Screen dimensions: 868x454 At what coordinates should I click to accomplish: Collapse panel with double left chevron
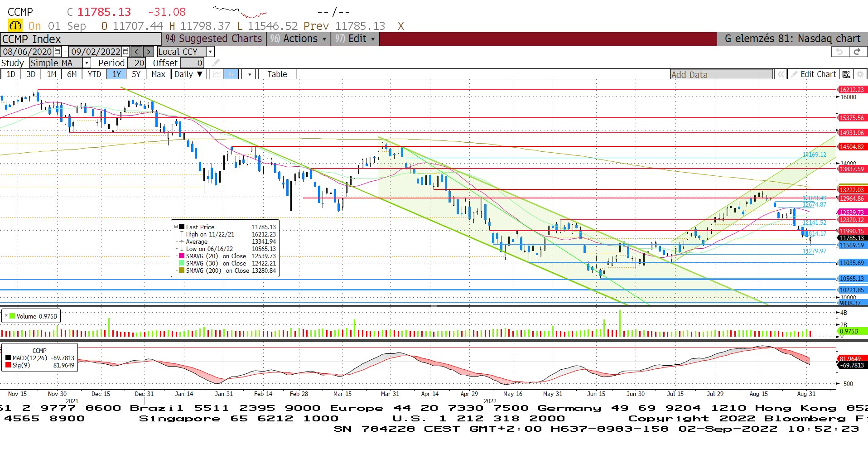pyautogui.click(x=781, y=74)
